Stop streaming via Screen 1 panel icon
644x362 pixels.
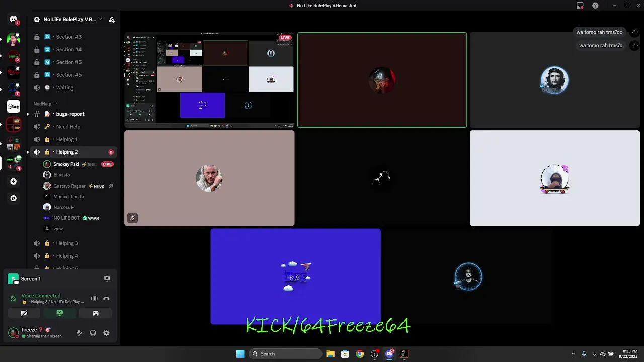(107, 278)
